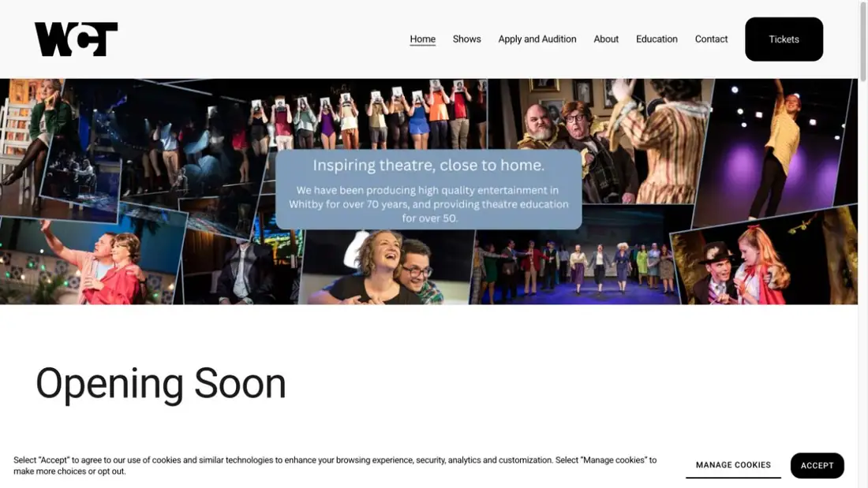Screen dimensions: 868x488
Task: Click the 'Opening Soon' heading
Action: (x=160, y=383)
